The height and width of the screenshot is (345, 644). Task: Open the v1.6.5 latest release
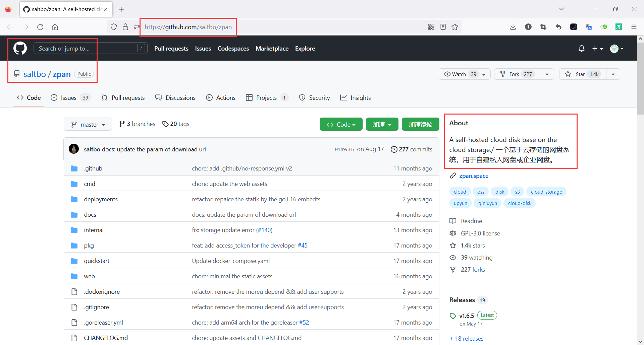pyautogui.click(x=467, y=316)
